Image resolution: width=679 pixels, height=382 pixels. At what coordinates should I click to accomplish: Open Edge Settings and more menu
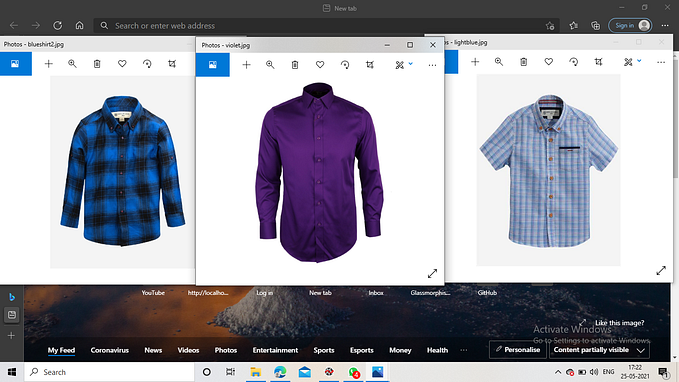point(665,26)
